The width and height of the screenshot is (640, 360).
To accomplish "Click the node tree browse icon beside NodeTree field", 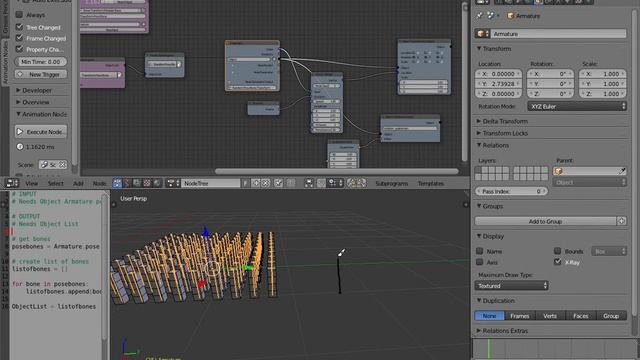I will pos(172,183).
